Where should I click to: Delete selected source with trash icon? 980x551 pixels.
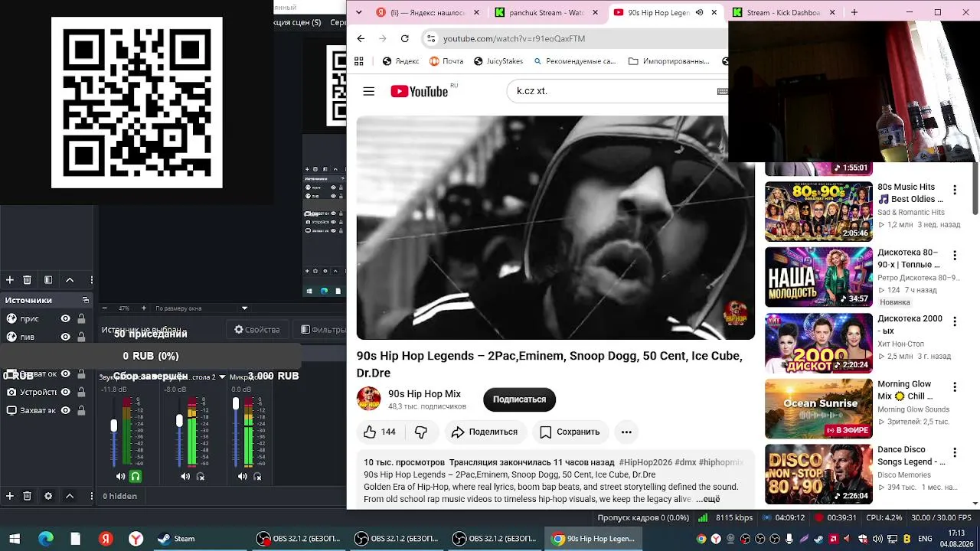(28, 496)
